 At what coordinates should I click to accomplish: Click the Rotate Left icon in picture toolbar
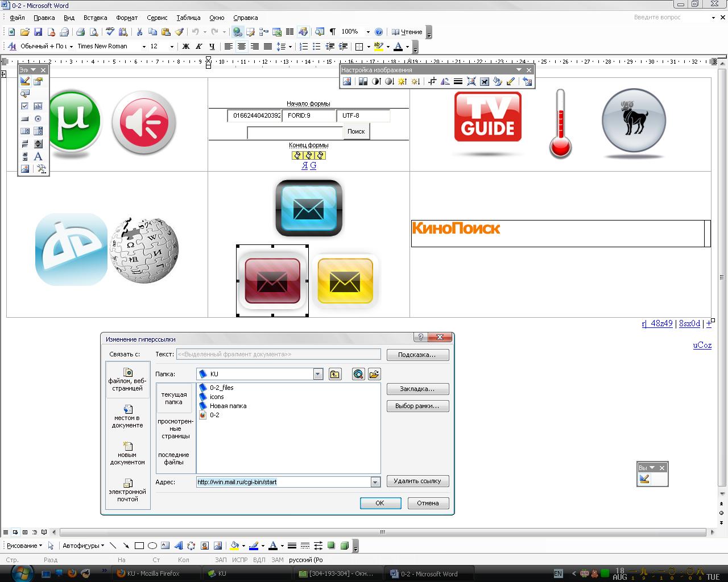point(445,82)
